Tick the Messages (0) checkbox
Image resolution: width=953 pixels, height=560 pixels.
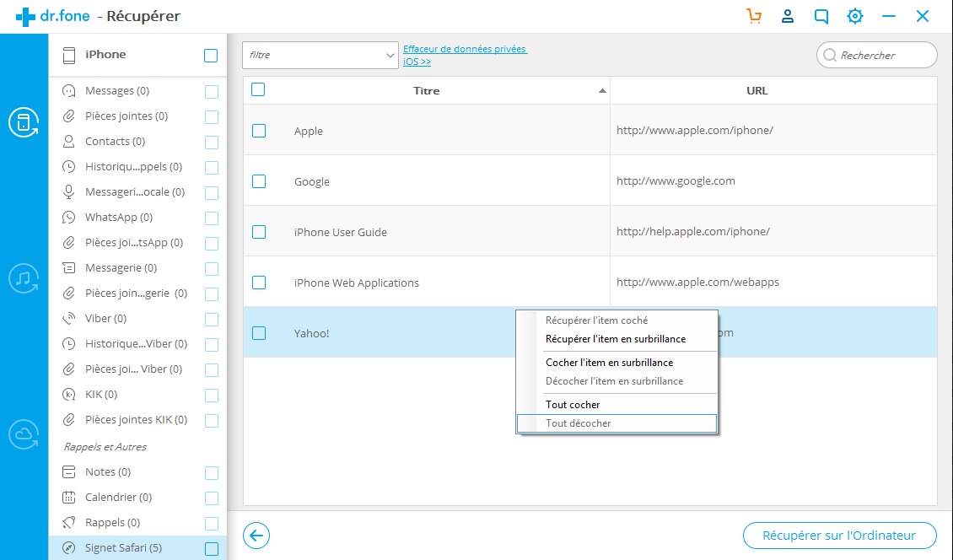(212, 92)
